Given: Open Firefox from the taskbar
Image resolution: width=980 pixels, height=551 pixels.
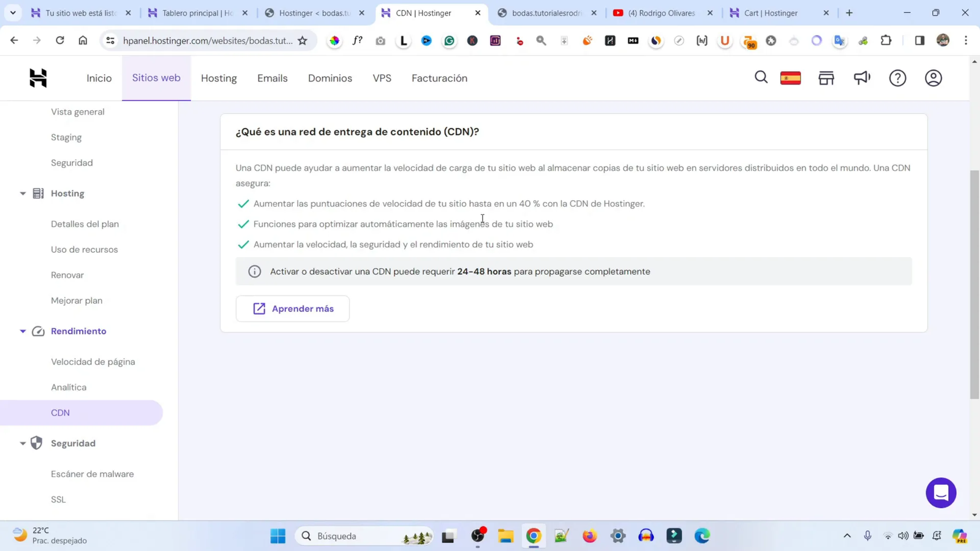Looking at the screenshot, I should (x=589, y=536).
